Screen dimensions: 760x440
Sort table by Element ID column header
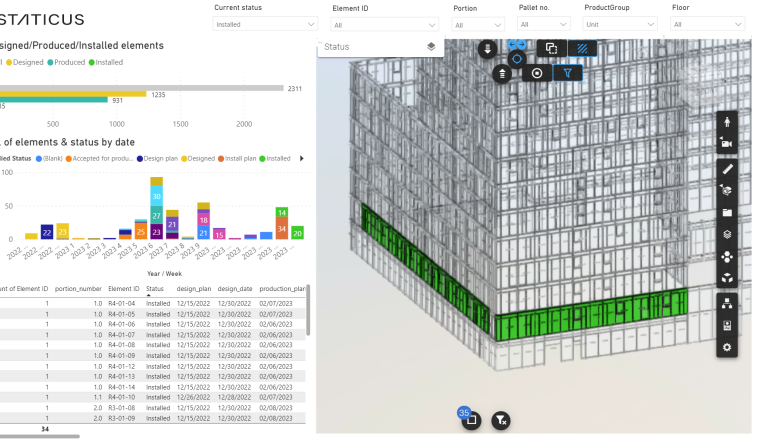tap(123, 288)
